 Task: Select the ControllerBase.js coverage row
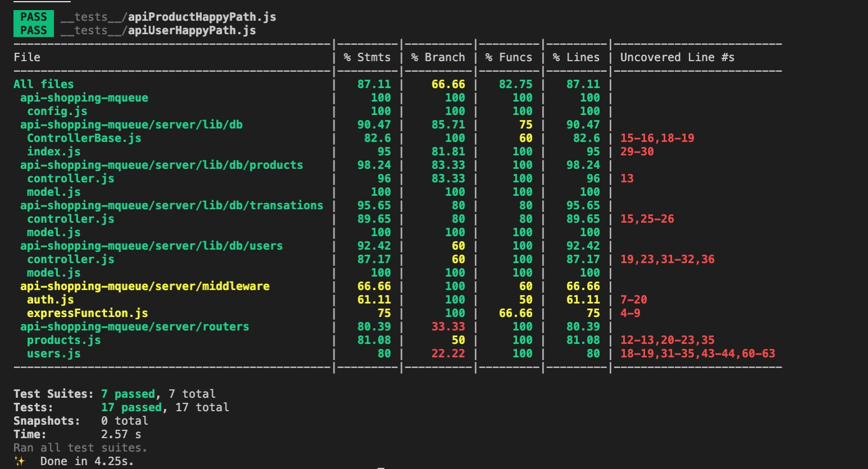(84, 137)
